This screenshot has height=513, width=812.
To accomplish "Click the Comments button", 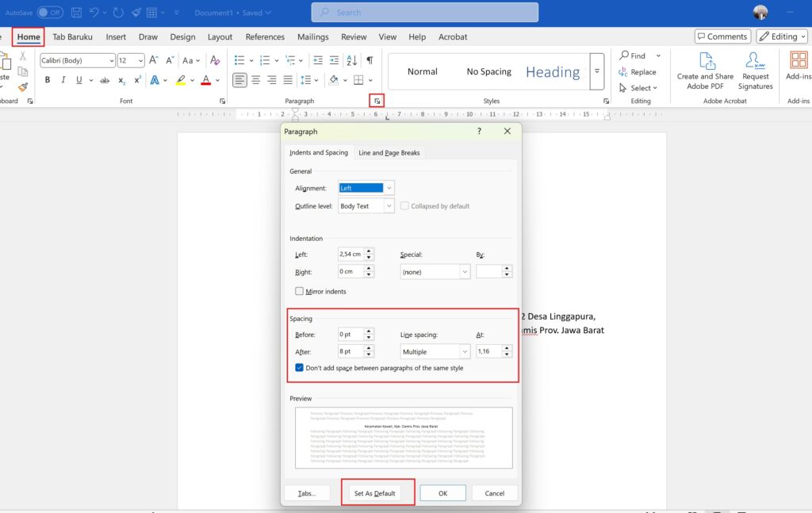I will click(722, 36).
